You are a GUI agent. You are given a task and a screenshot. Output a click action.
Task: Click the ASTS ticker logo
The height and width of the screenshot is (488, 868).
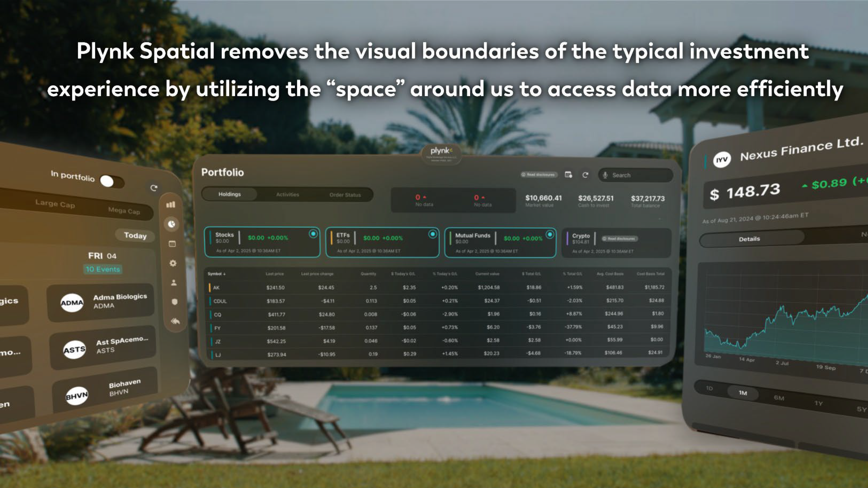pos(74,350)
